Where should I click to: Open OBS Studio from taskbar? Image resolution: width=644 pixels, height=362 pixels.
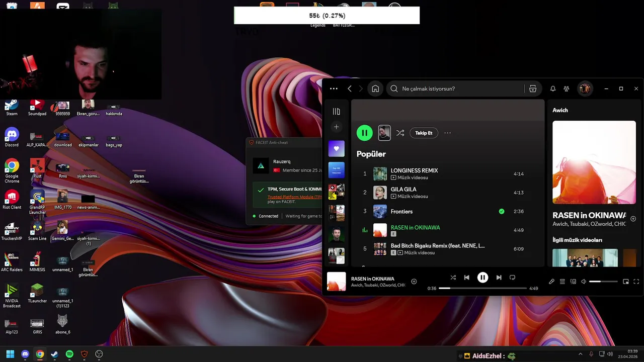coord(99,354)
